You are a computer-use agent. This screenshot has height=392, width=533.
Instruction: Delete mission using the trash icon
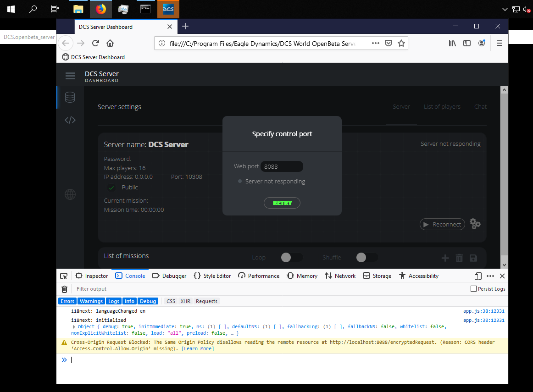(459, 258)
